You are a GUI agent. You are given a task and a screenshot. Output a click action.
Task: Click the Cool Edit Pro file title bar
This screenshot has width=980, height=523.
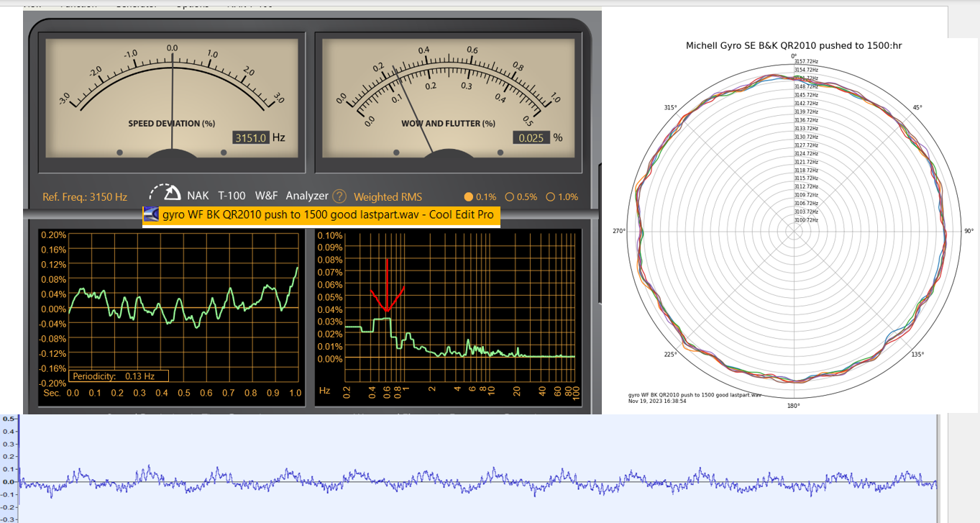click(x=321, y=215)
